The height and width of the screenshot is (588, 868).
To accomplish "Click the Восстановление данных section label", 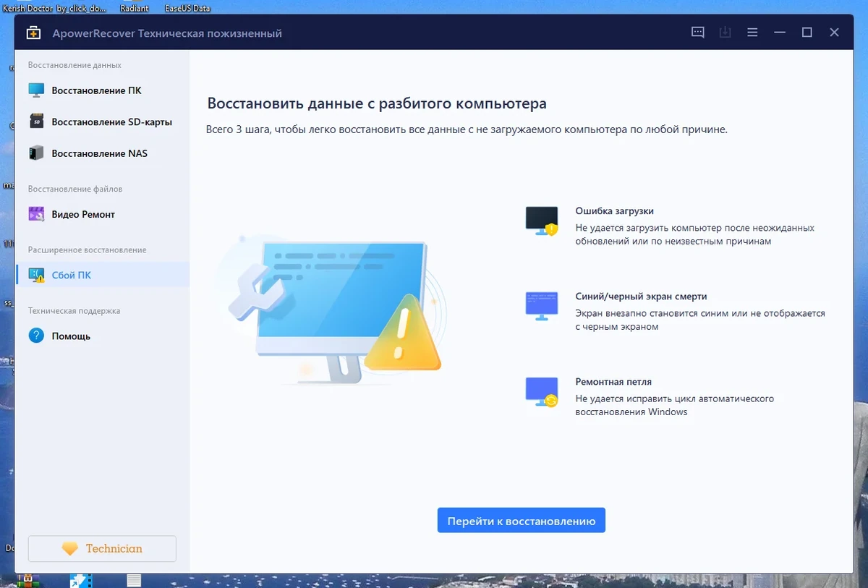I will tap(75, 65).
